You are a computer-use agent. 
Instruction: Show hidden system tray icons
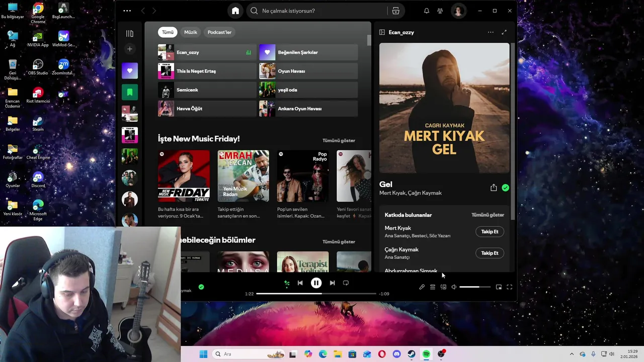[572, 354]
